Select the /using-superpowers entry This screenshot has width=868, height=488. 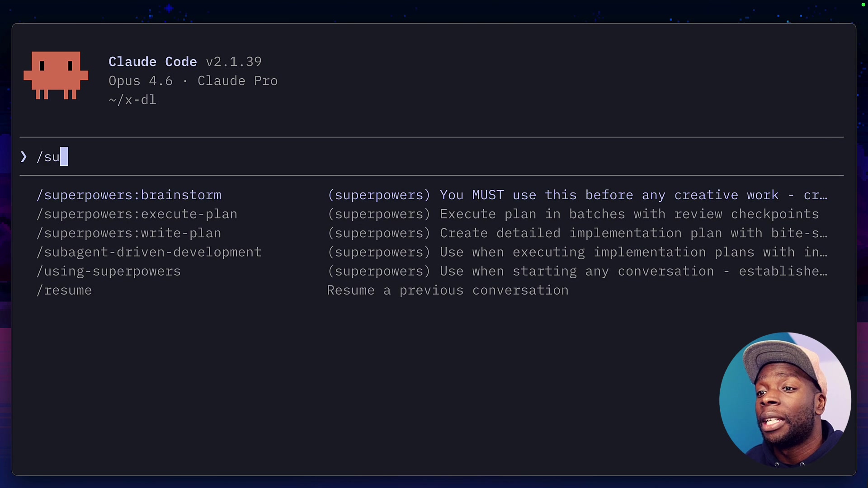point(108,271)
